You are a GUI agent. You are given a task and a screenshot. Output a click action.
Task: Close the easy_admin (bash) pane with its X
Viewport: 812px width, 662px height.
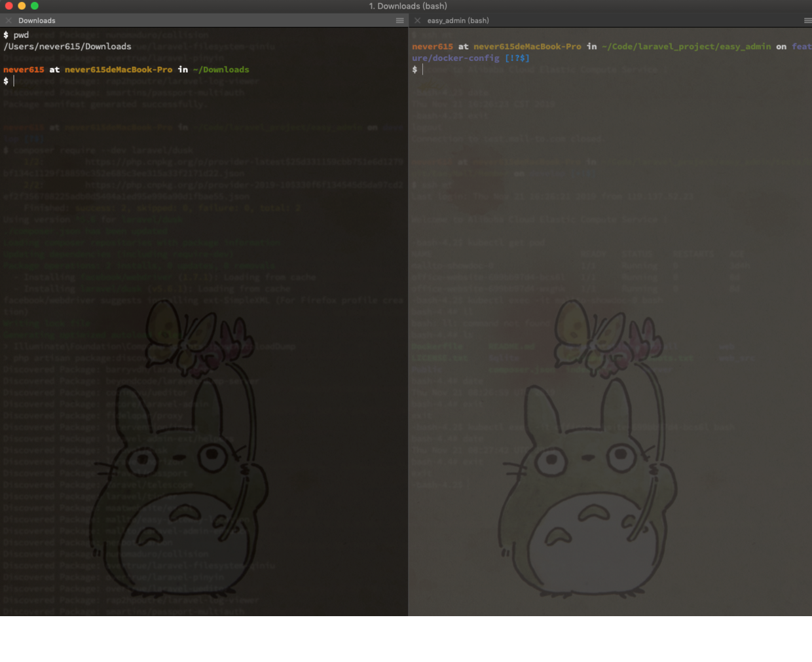pyautogui.click(x=417, y=20)
